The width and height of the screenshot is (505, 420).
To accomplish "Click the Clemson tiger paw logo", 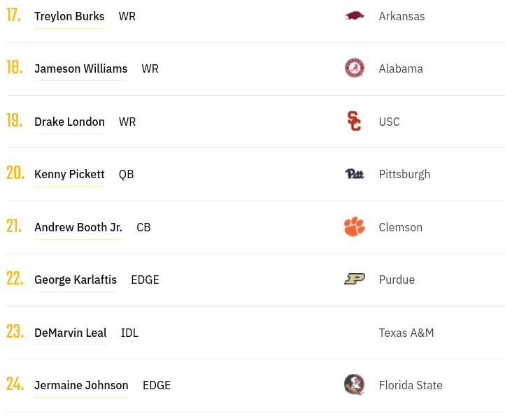I will [355, 226].
